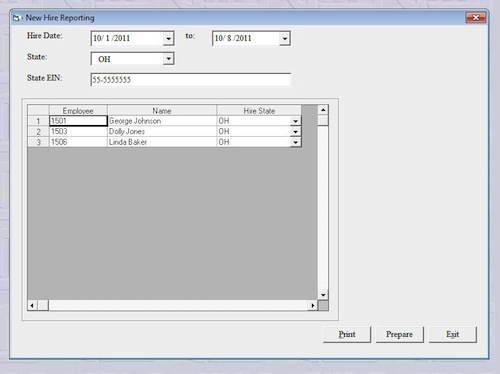Click into the State EIN field
500x374 pixels.
coord(190,80)
